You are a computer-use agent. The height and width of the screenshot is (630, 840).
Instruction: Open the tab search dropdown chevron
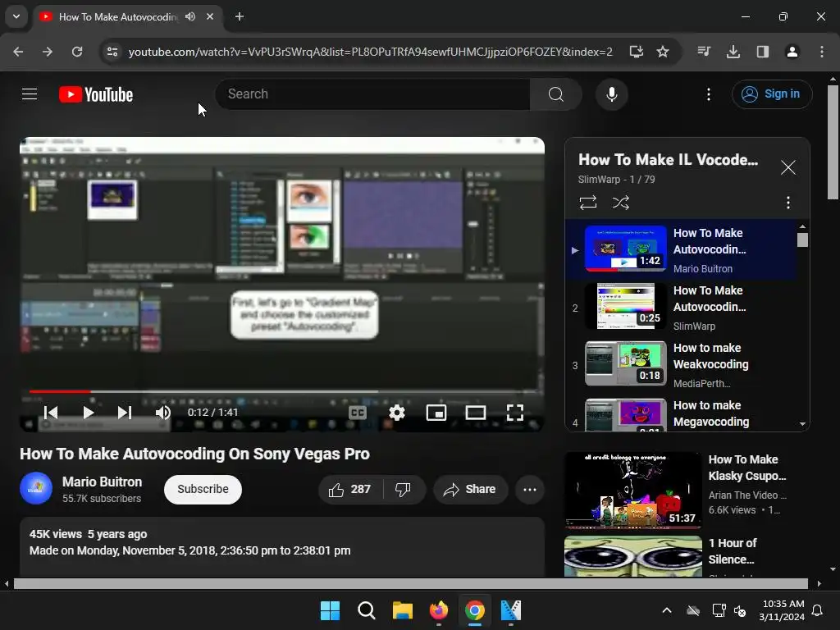16,16
